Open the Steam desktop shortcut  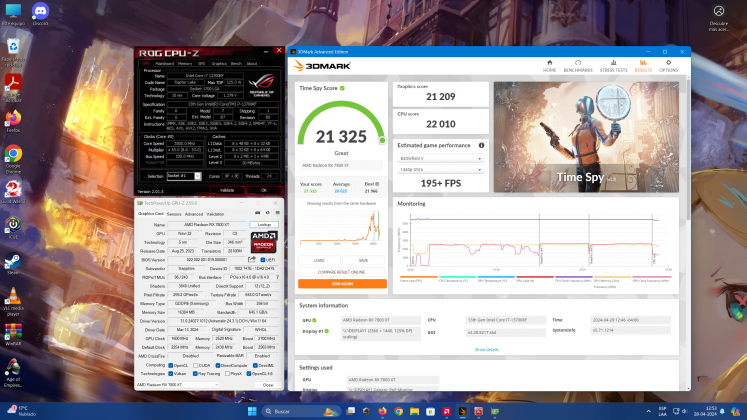(x=13, y=264)
